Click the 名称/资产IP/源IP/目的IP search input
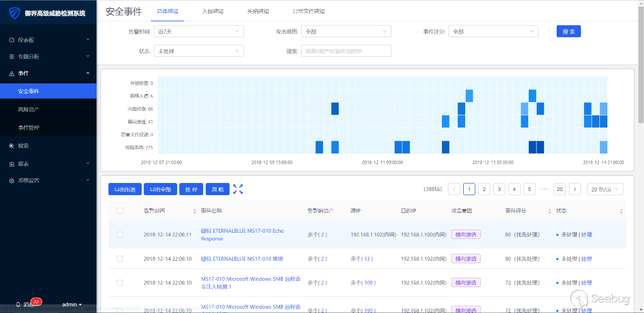Image resolution: width=644 pixels, height=313 pixels. tap(346, 51)
